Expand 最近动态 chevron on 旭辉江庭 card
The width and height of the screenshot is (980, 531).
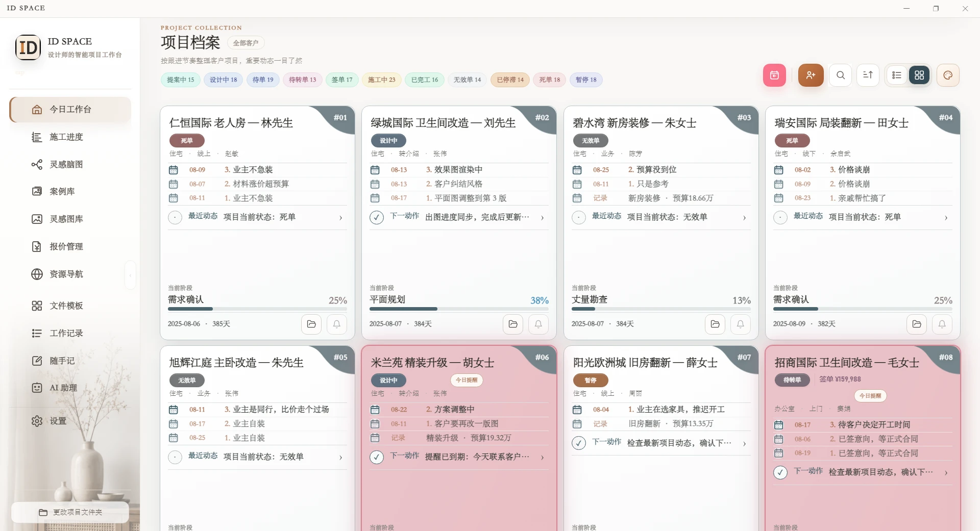click(x=341, y=458)
